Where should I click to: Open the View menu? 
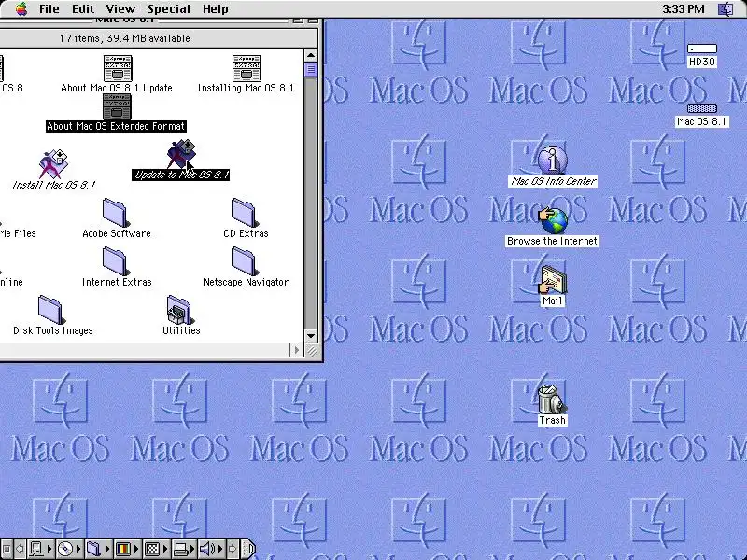(x=120, y=8)
